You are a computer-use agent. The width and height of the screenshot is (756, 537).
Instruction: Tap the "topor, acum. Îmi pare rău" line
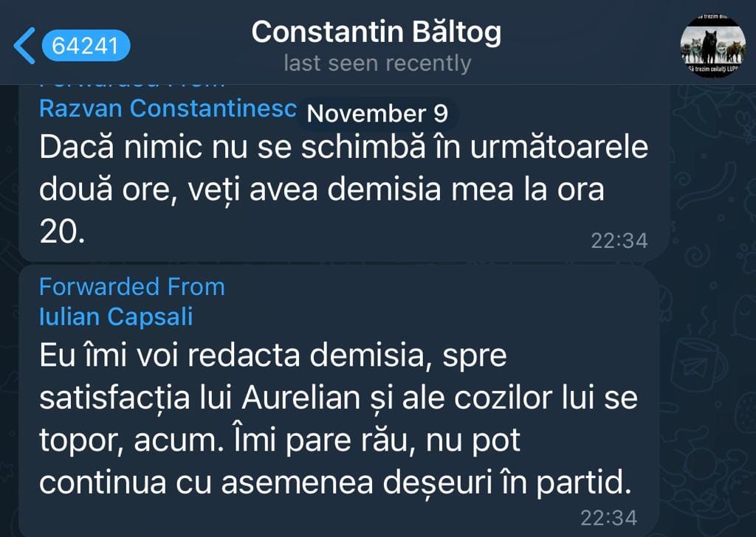(281, 441)
